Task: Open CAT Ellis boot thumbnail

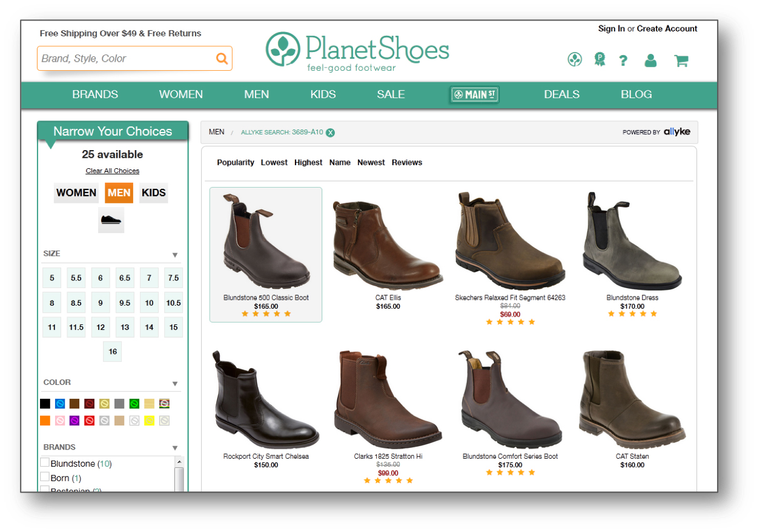Action: click(x=388, y=245)
